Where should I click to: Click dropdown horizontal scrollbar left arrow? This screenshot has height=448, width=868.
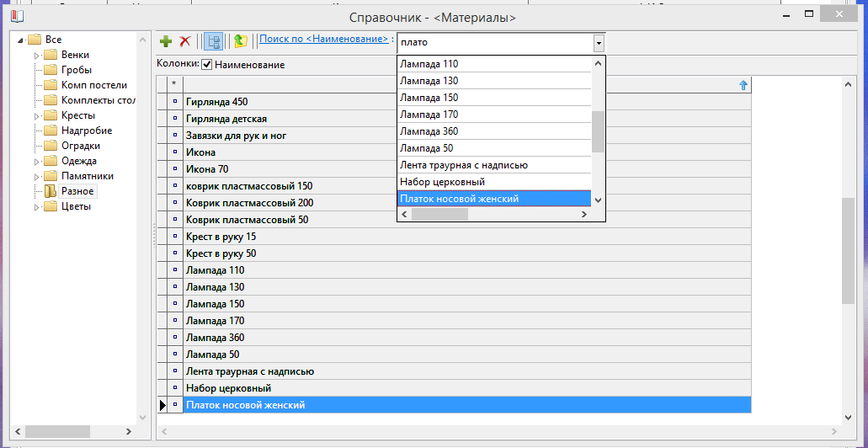[x=404, y=214]
